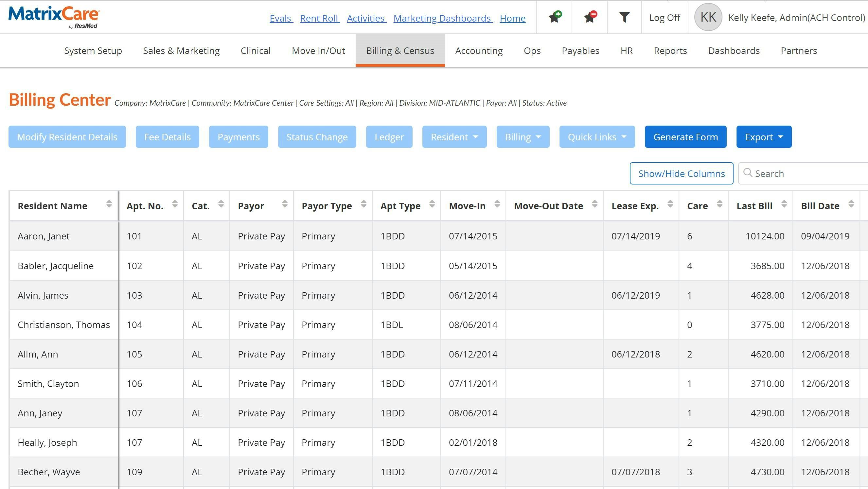Screen dimensions: 868x489
Task: Open the filter funnel icon
Action: click(624, 16)
